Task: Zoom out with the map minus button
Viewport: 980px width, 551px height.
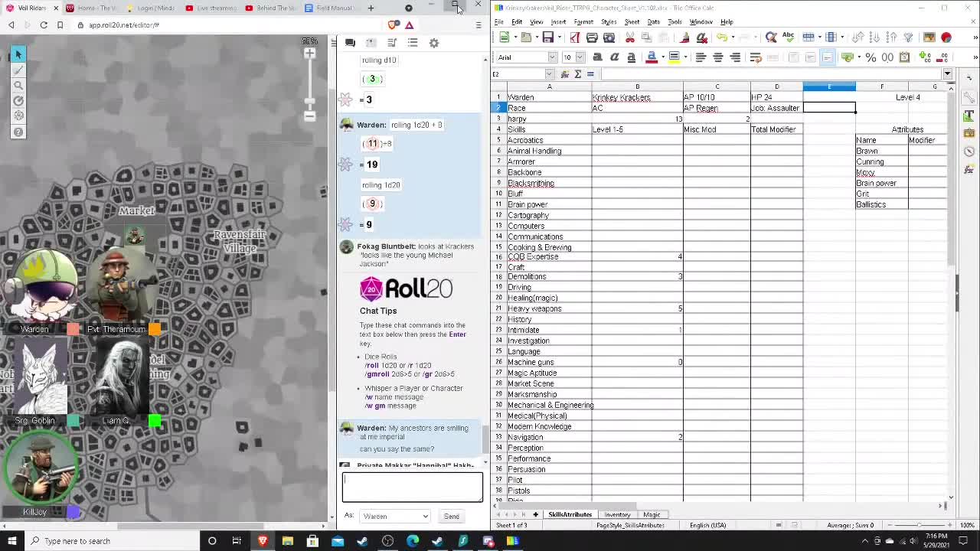Action: [309, 116]
